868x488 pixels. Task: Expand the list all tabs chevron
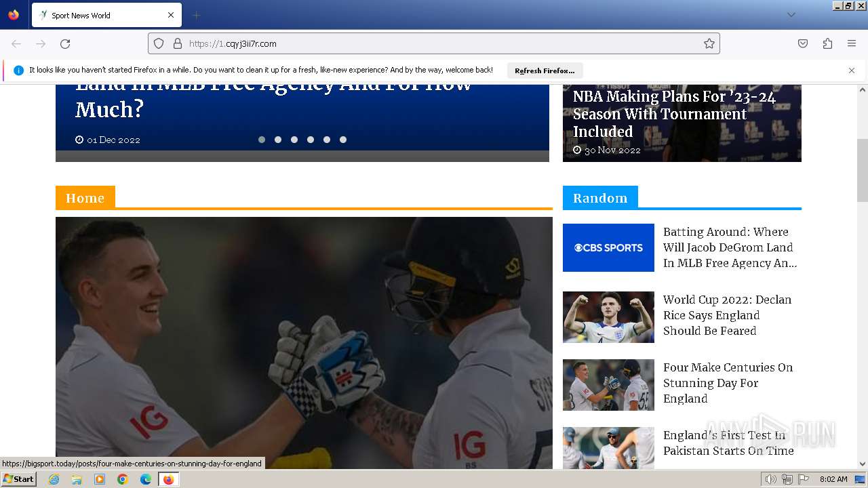point(791,15)
